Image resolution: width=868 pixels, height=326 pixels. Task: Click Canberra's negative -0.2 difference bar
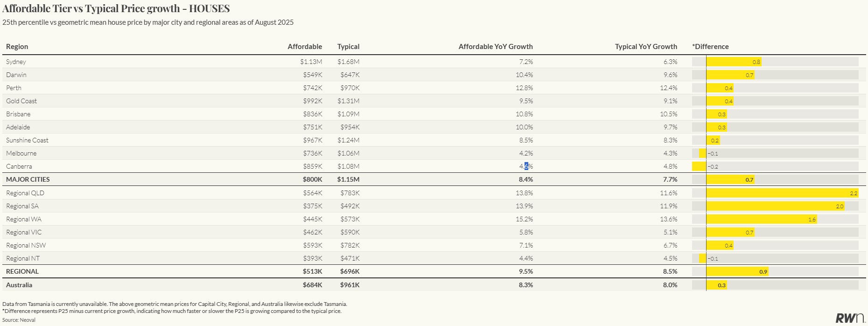click(699, 166)
